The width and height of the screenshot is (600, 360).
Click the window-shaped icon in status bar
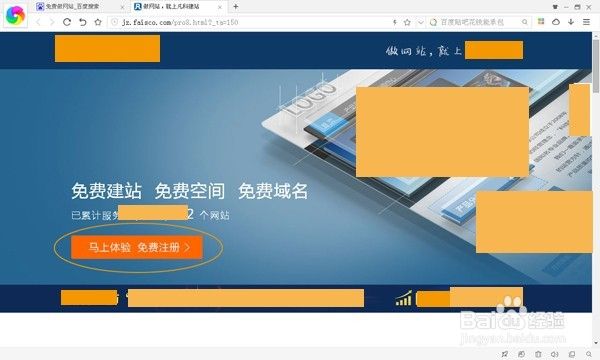[572, 354]
